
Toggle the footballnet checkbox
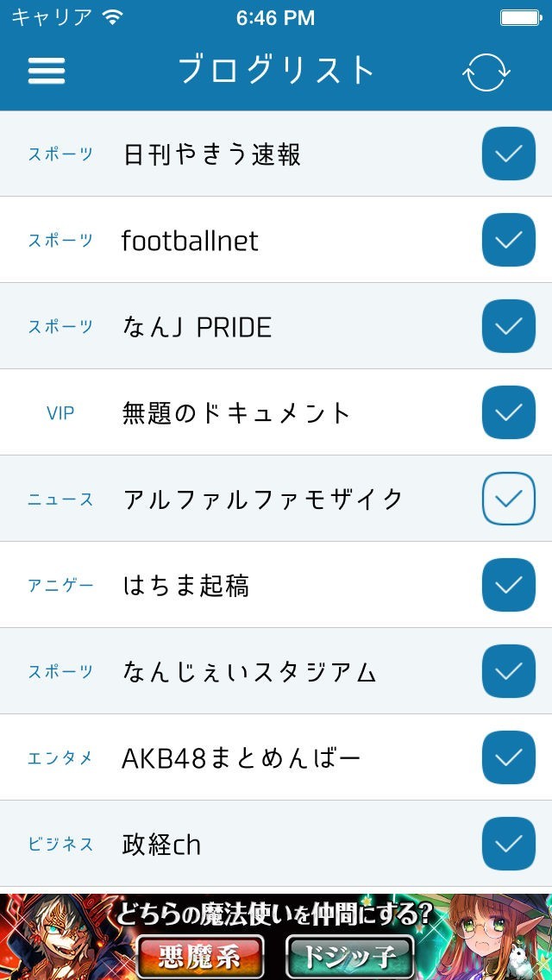pyautogui.click(x=508, y=240)
